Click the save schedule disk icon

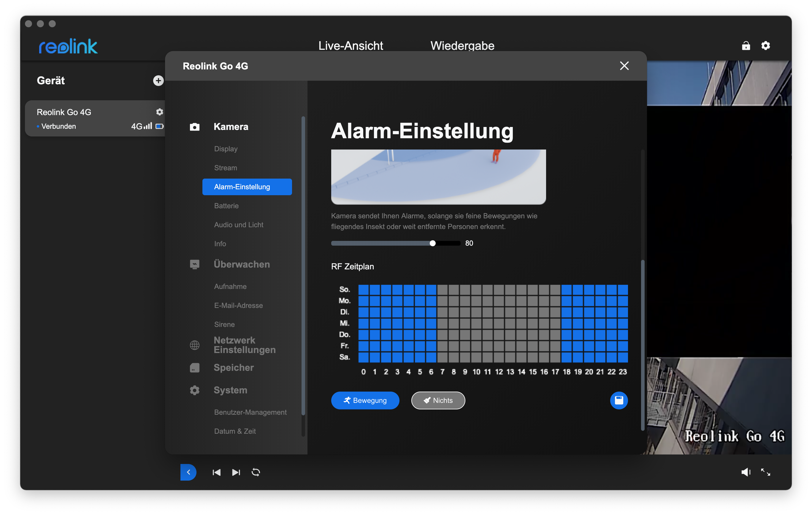tap(619, 400)
